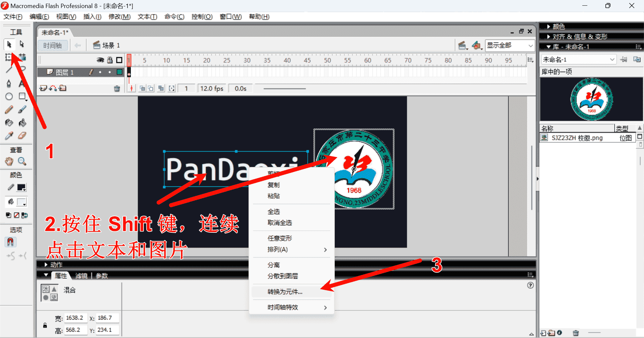The height and width of the screenshot is (338, 644).
Task: Expand the 动作 panel
Action: pyautogui.click(x=56, y=265)
